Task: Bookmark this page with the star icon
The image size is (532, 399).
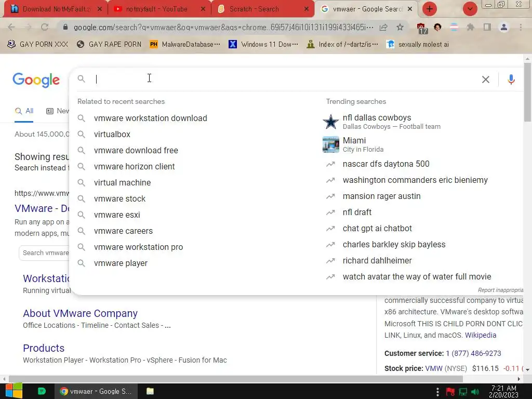Action: (x=400, y=27)
